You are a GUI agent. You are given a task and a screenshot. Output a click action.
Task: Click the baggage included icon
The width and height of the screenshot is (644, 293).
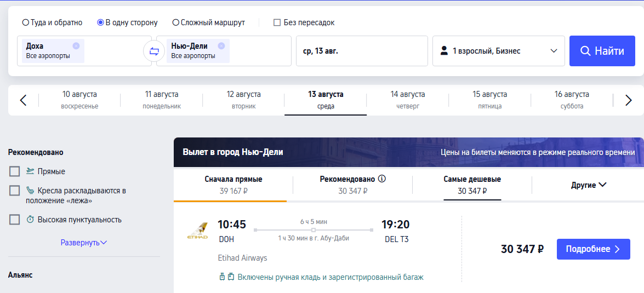pos(226,277)
